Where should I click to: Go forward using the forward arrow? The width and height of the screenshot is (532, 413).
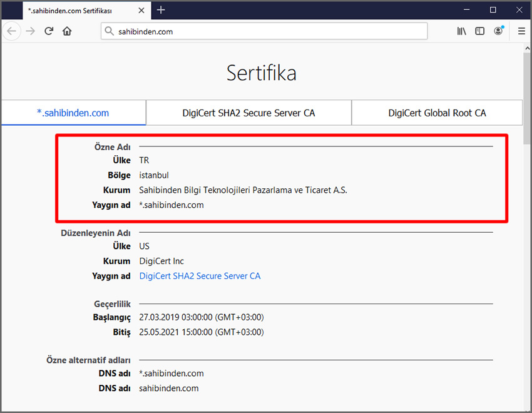tap(31, 31)
